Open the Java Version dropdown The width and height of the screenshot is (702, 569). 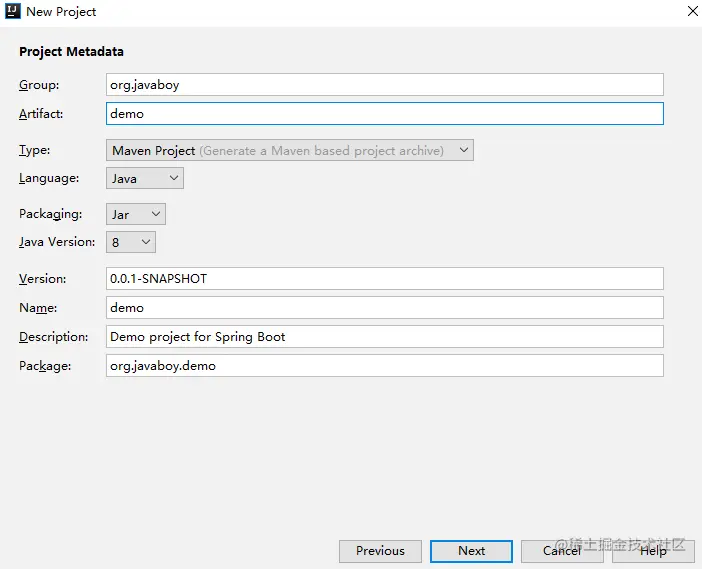pyautogui.click(x=131, y=242)
